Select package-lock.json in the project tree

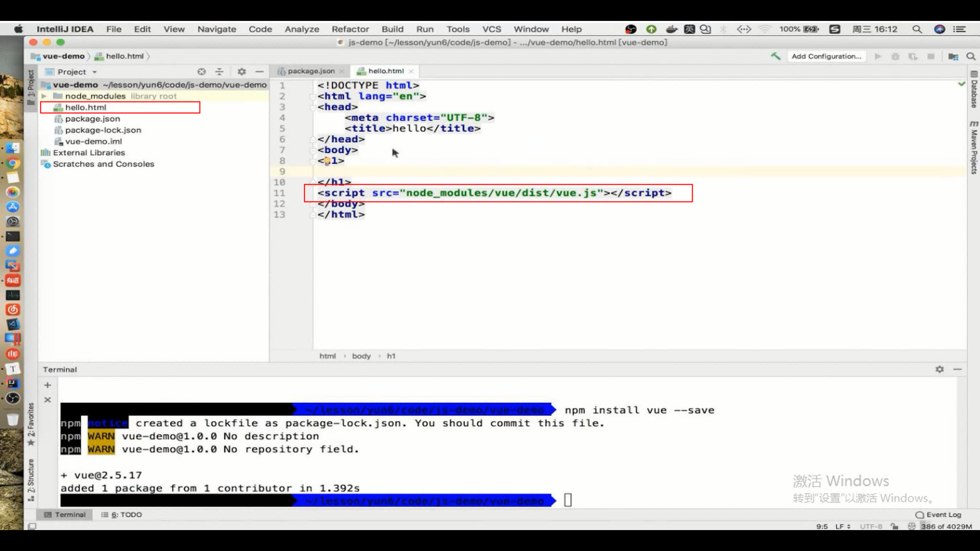[x=103, y=130]
